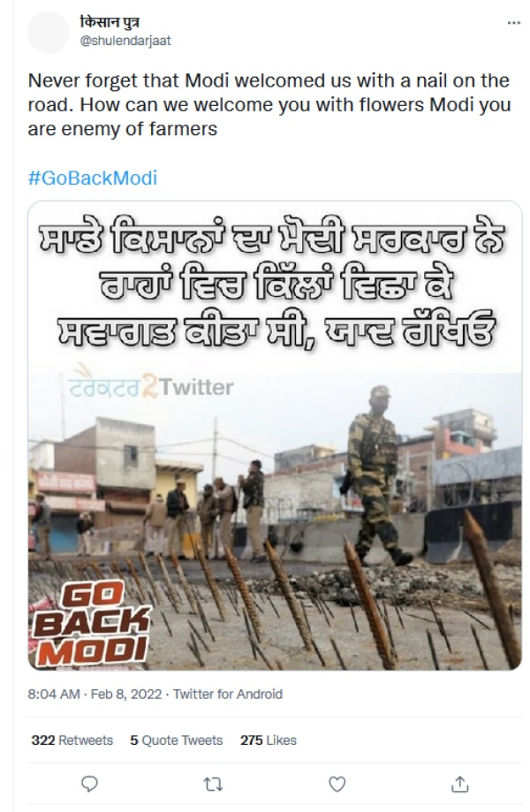Click the display name किसान पुत्र

(110, 21)
